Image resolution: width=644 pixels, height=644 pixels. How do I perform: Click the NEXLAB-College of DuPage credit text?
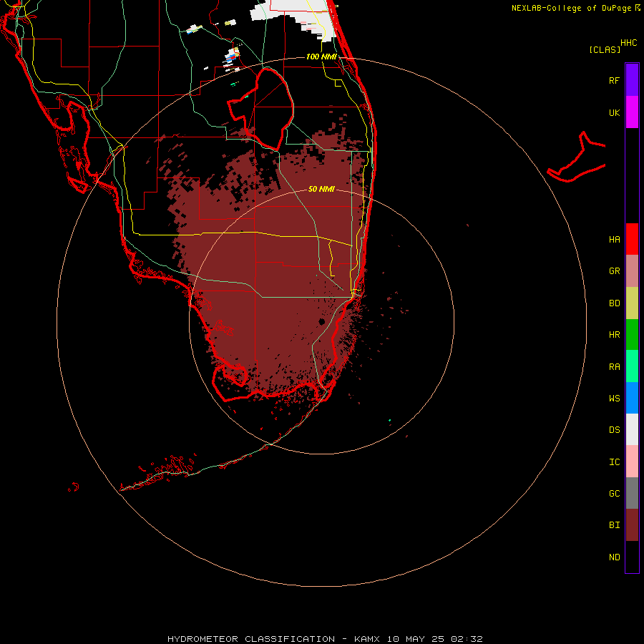coord(571,8)
